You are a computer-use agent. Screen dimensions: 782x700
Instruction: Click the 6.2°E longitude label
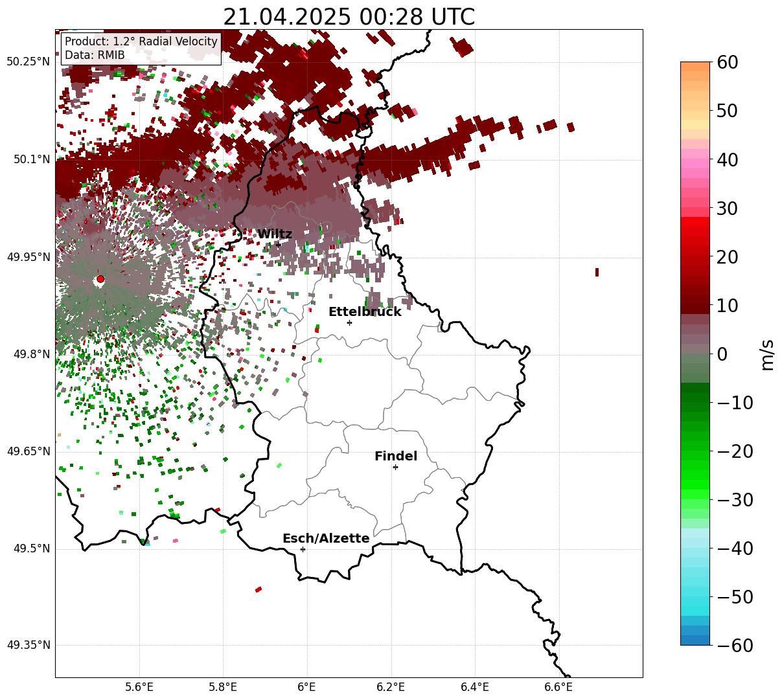(391, 687)
